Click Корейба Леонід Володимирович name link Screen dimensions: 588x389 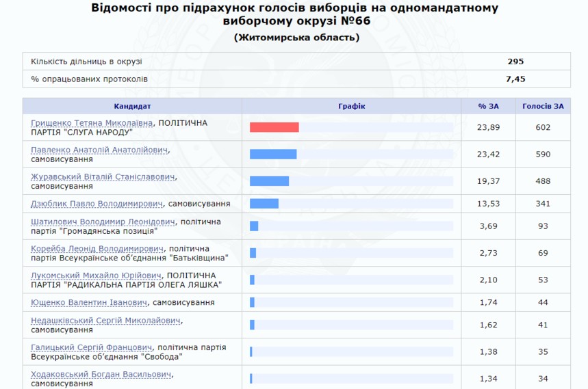[97, 249]
